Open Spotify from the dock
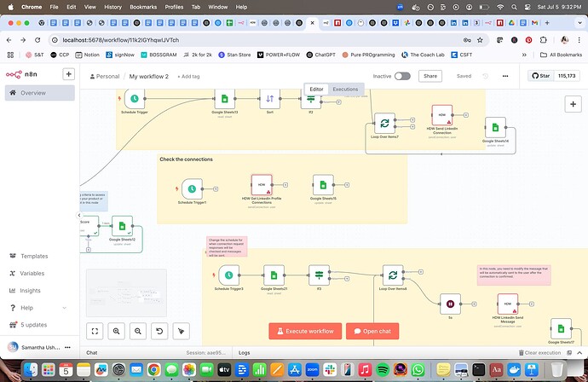Viewport: 588px width, 382px height. coord(383,370)
